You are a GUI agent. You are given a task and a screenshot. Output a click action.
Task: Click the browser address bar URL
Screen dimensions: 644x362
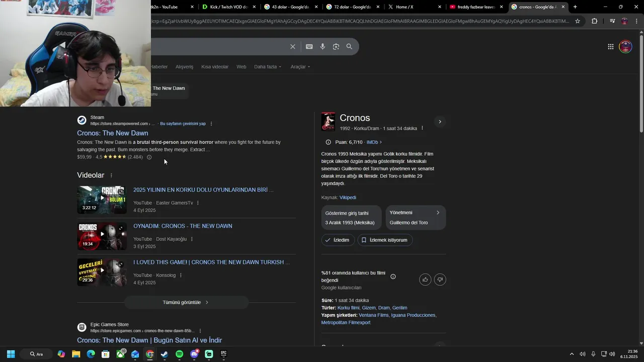[x=360, y=21]
